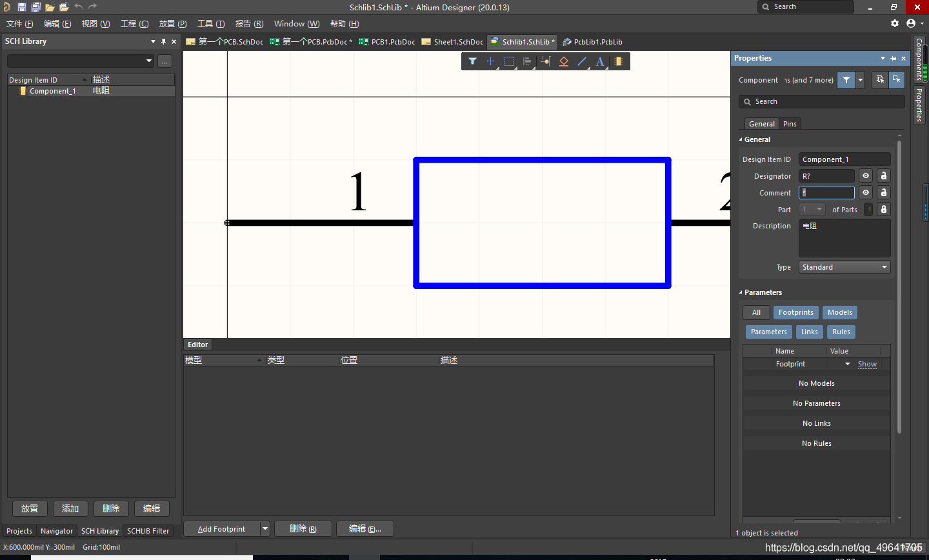The width and height of the screenshot is (929, 560).
Task: Open the settings gear icon near the top right
Action: click(895, 23)
